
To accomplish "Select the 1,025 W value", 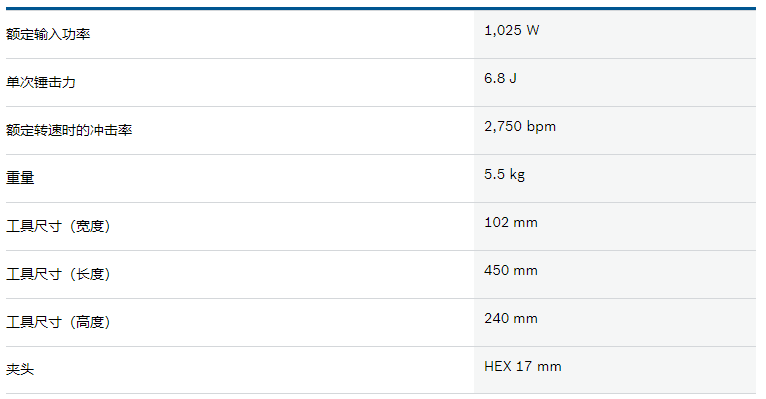I will (511, 30).
